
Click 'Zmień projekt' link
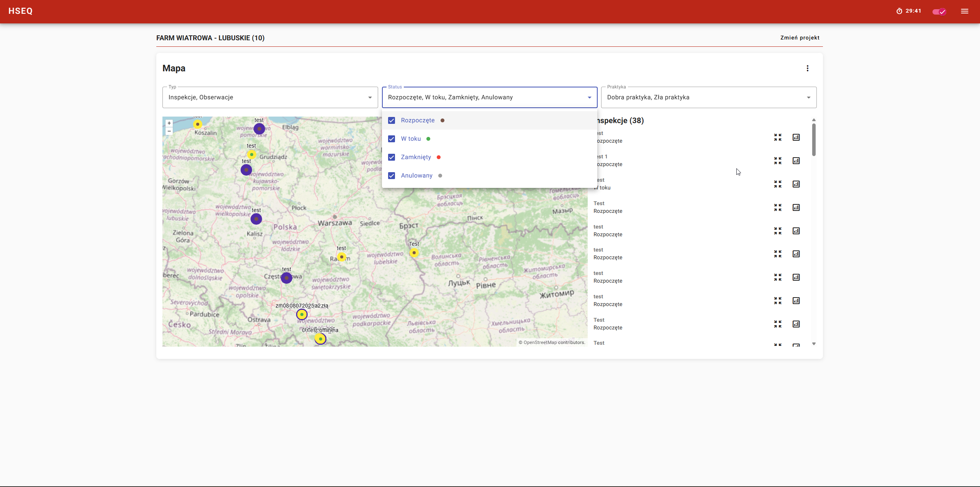(x=800, y=38)
